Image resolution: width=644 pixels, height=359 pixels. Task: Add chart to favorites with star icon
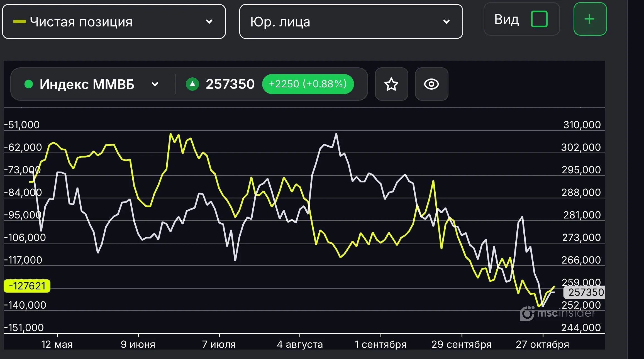[391, 84]
